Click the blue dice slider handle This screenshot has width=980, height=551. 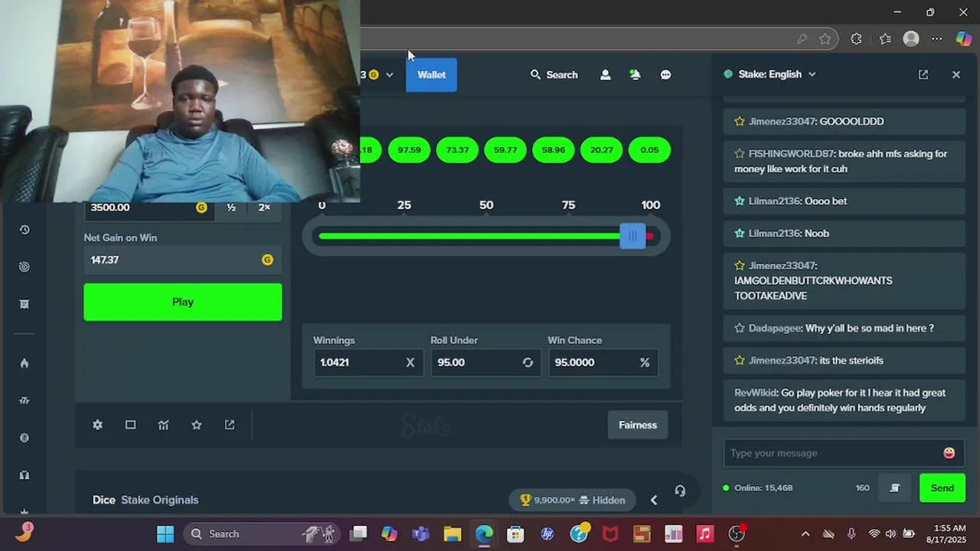pyautogui.click(x=632, y=236)
